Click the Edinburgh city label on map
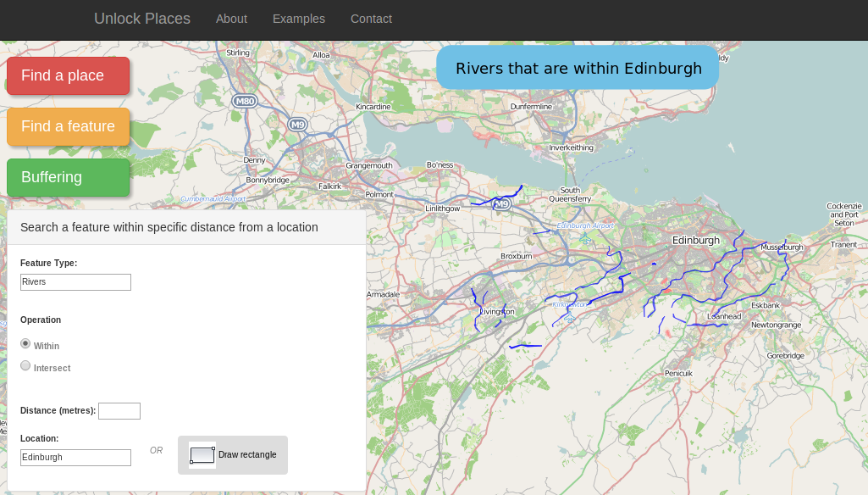This screenshot has width=868, height=495. [695, 240]
